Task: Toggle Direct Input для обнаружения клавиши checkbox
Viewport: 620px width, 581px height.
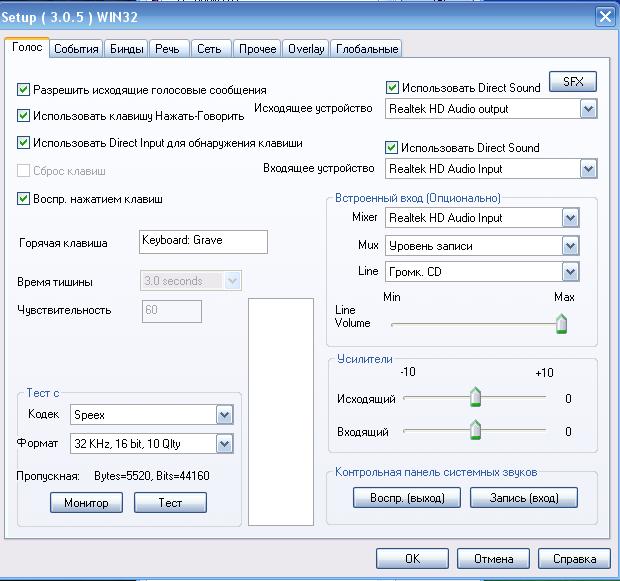Action: [23, 142]
